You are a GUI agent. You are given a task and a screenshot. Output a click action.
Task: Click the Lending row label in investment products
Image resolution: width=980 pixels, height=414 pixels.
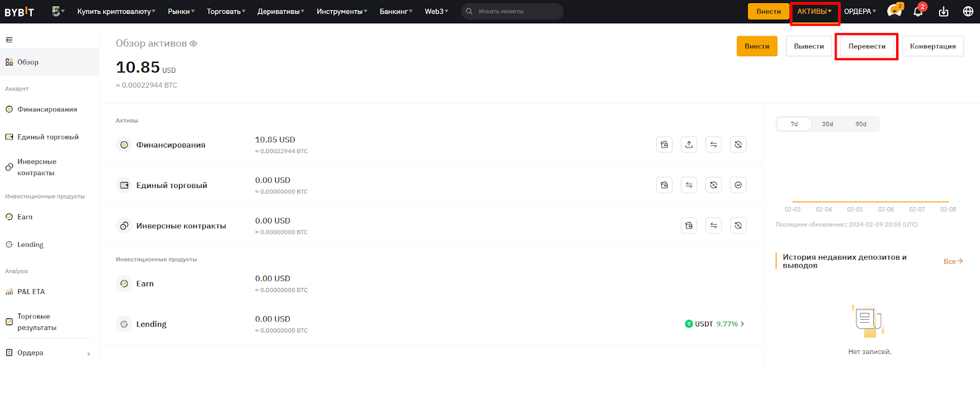coord(151,325)
